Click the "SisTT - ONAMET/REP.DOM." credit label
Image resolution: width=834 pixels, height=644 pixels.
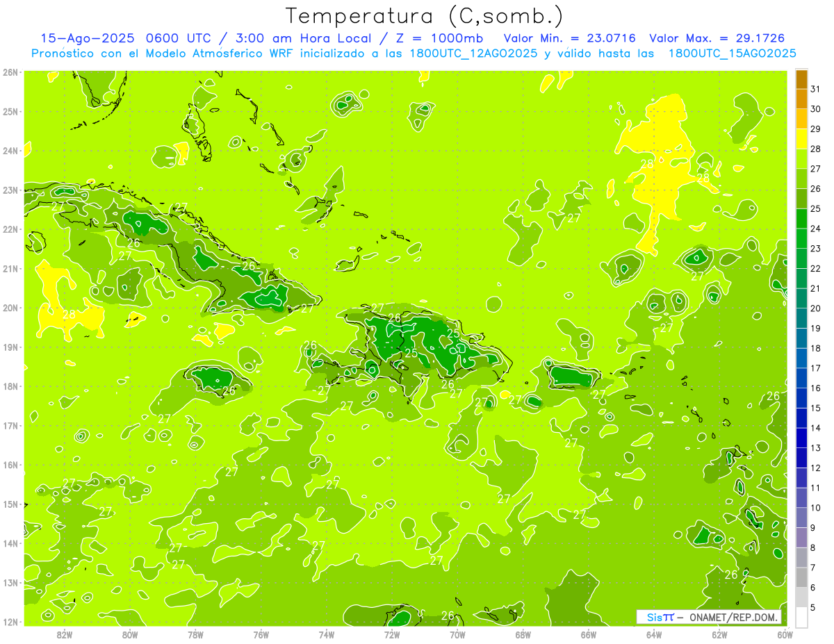pos(709,617)
